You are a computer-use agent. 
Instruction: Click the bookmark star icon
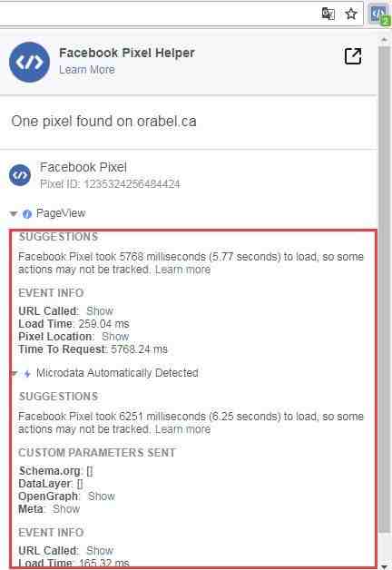tap(351, 15)
